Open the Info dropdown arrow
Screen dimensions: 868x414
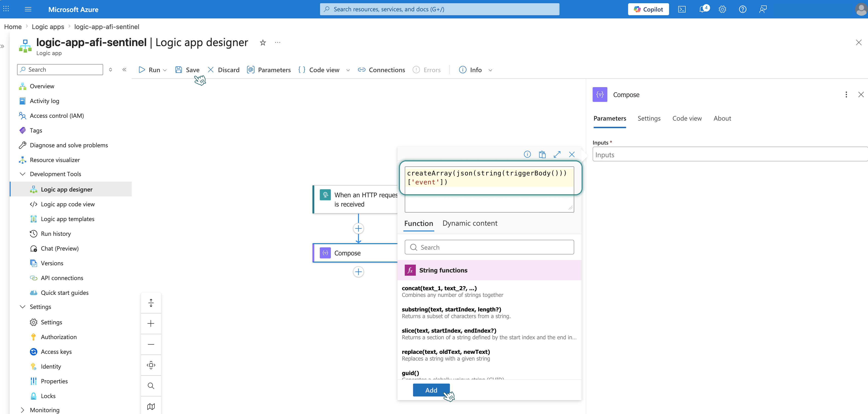coord(490,70)
